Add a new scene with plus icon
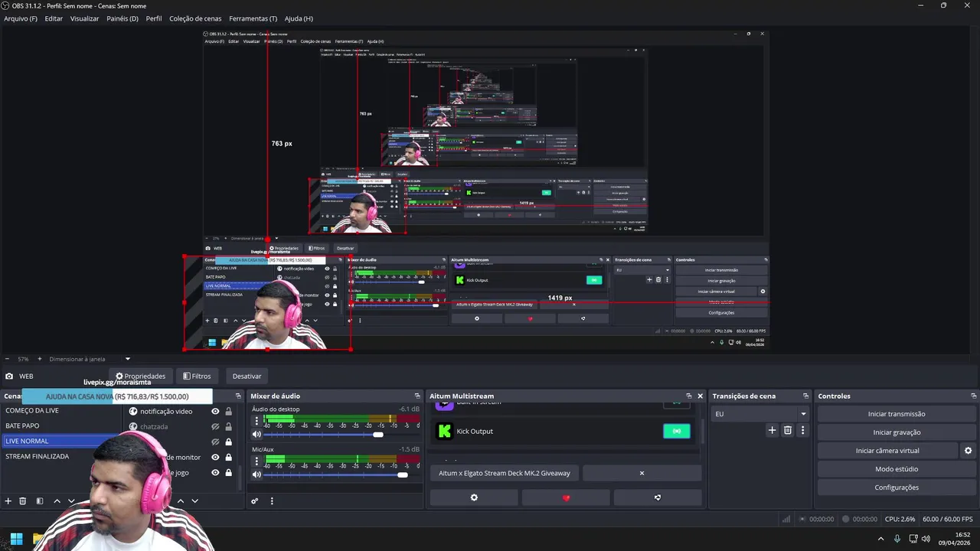980x551 pixels. click(8, 501)
